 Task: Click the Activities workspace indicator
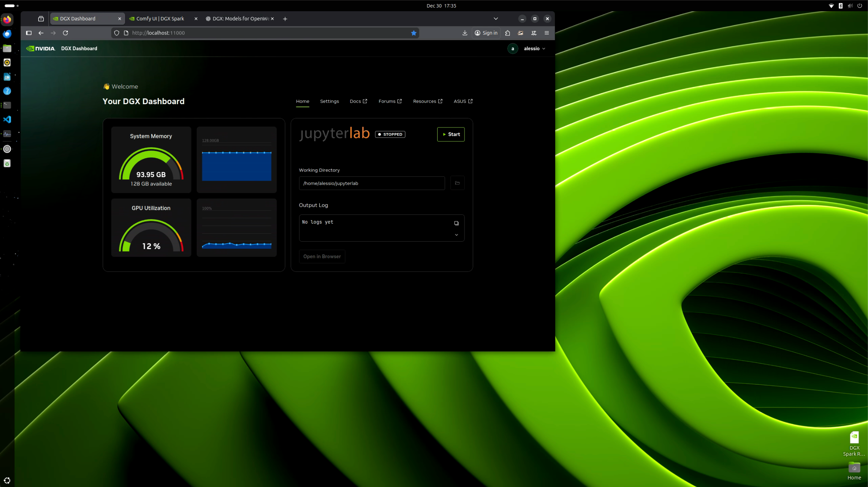(12, 6)
